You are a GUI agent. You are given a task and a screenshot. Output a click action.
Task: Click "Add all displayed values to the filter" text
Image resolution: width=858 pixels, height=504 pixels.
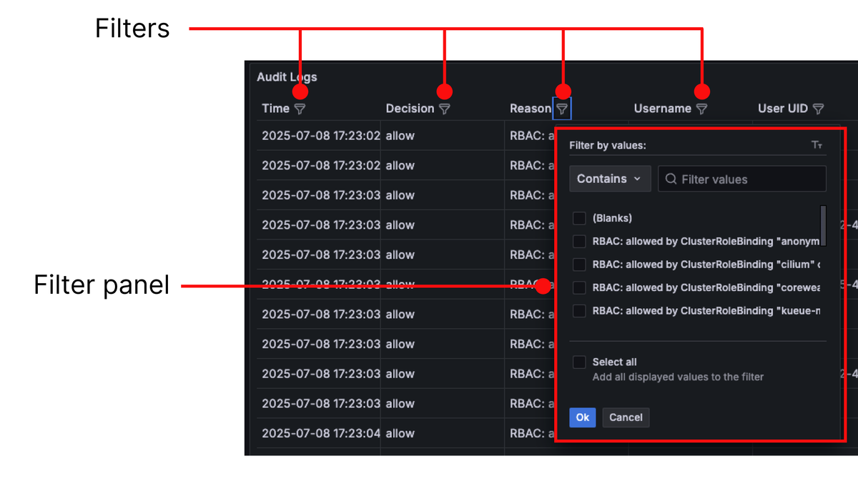pos(678,377)
